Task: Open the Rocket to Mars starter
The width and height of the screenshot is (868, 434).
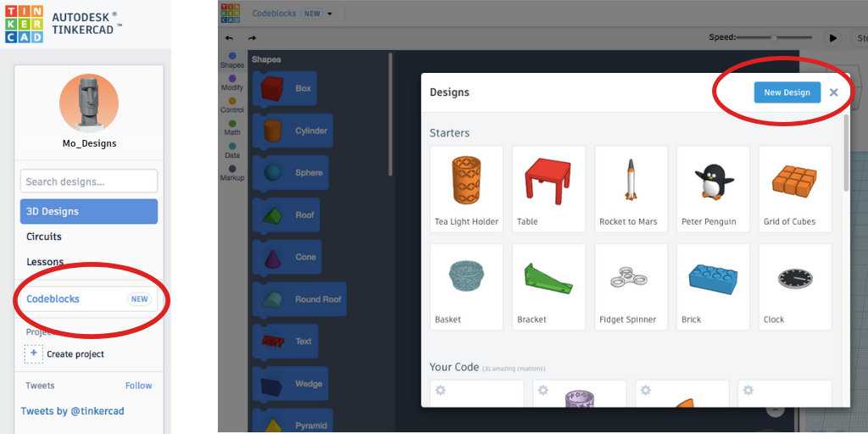Action: [x=631, y=189]
